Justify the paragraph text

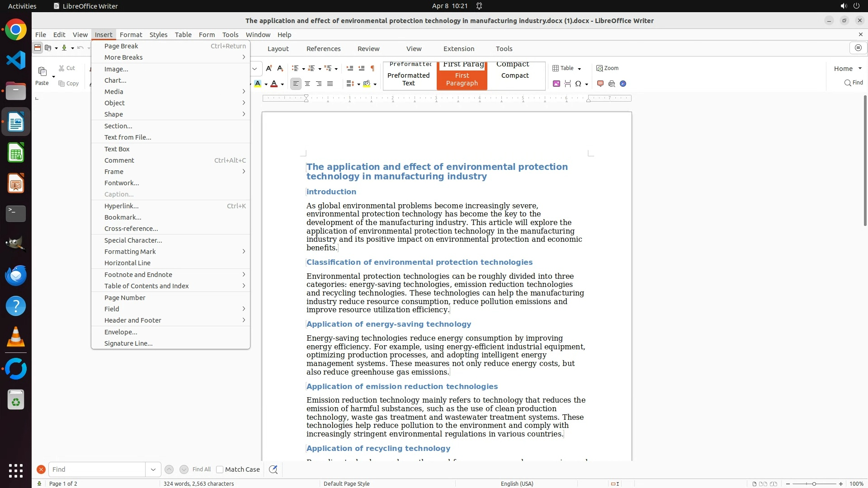tap(330, 84)
